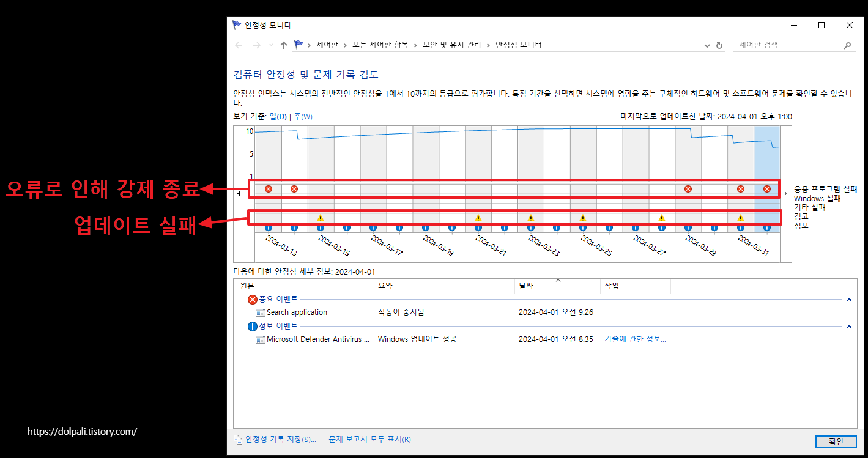The height and width of the screenshot is (458, 868).
Task: Click the Reliability Monitor flag icon in title bar
Action: tap(236, 24)
